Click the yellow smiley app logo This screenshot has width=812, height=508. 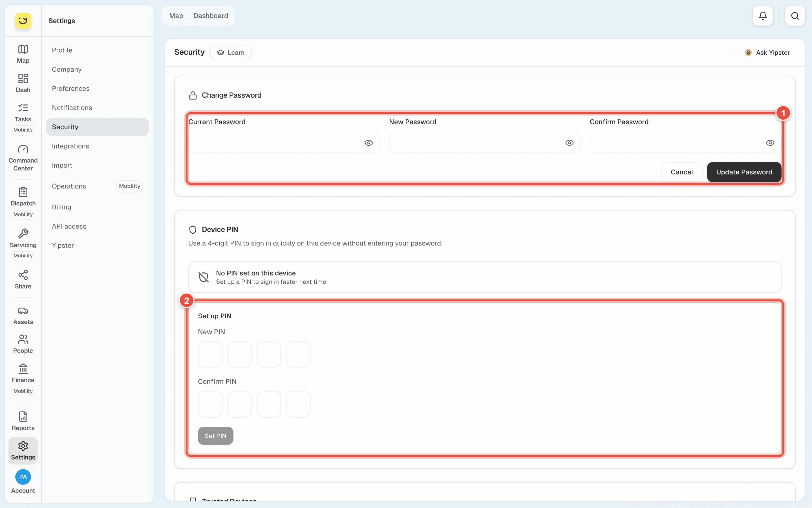point(23,21)
